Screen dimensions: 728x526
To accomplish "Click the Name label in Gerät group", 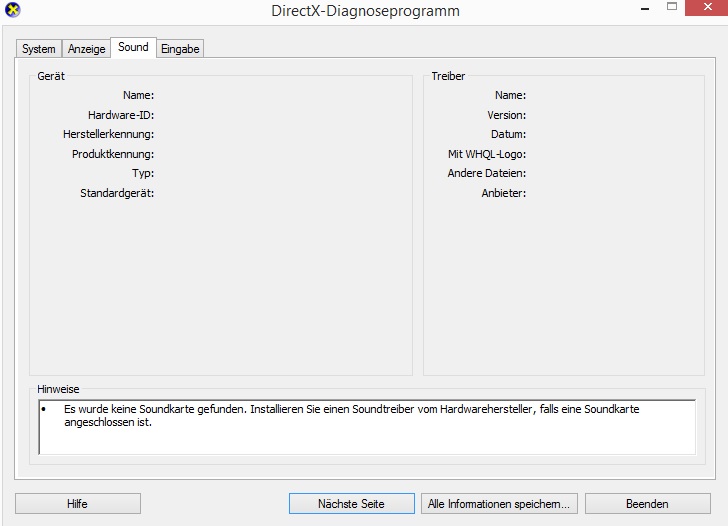I will (x=138, y=95).
